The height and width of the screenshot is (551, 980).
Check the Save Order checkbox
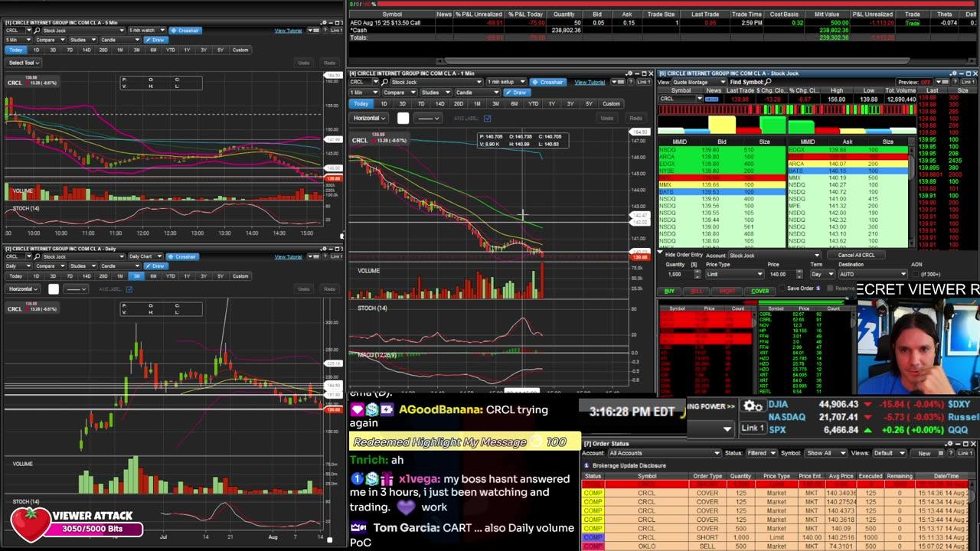click(x=782, y=289)
